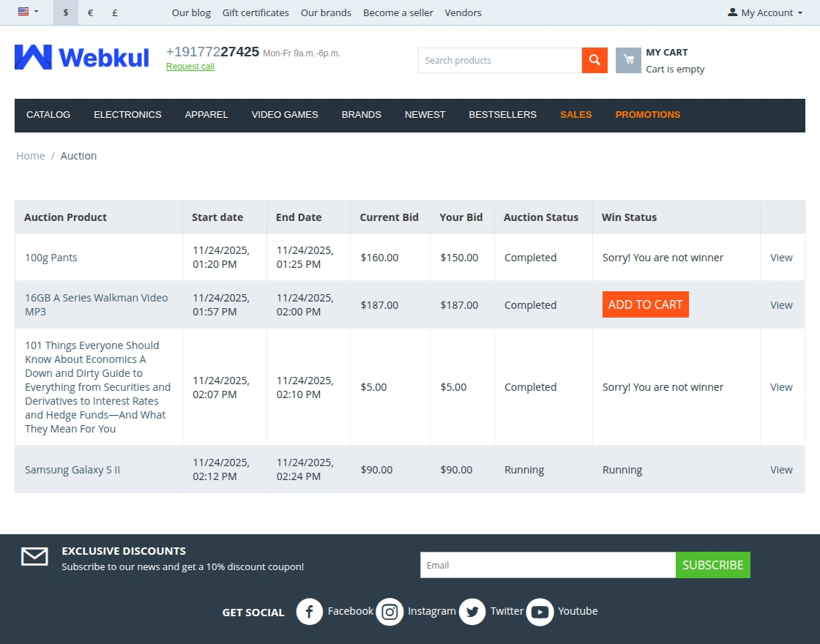This screenshot has width=820, height=644.
Task: Add the Walkman MP3 auction win to cart
Action: (x=645, y=303)
